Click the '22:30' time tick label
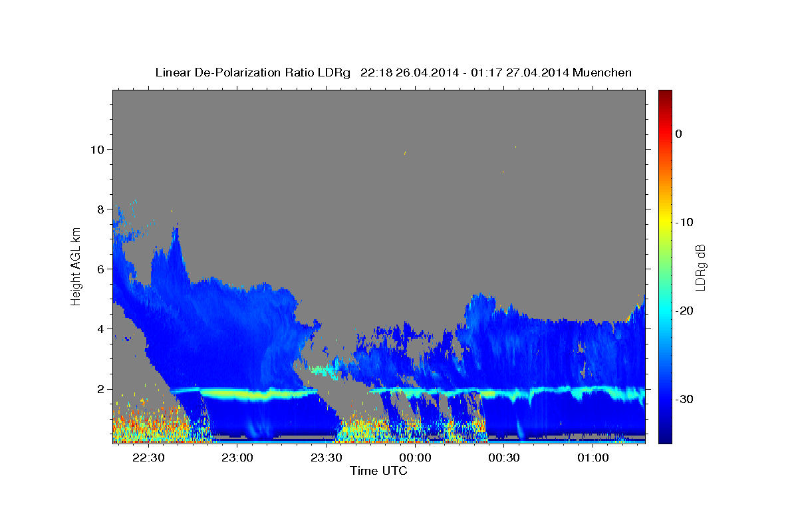The height and width of the screenshot is (532, 798). point(148,458)
